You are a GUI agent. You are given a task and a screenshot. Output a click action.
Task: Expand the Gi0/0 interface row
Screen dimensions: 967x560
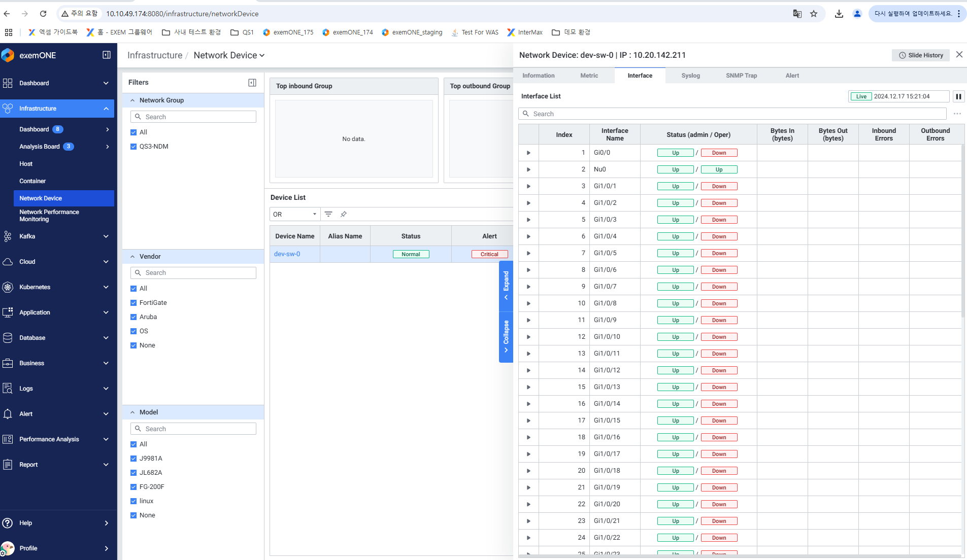(x=528, y=153)
